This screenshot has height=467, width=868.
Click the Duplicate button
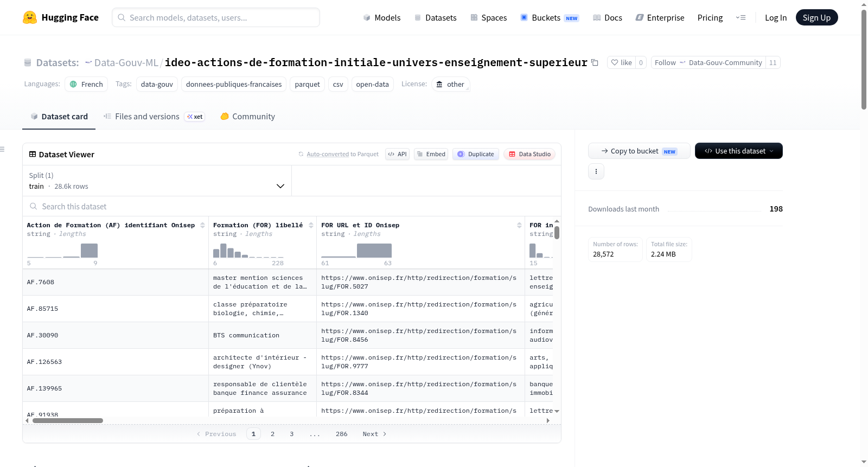click(x=476, y=154)
